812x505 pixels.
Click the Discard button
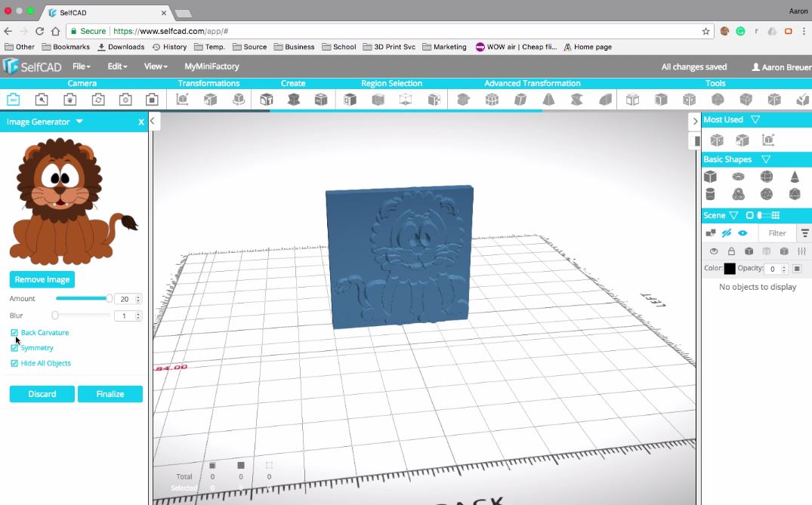pos(42,394)
